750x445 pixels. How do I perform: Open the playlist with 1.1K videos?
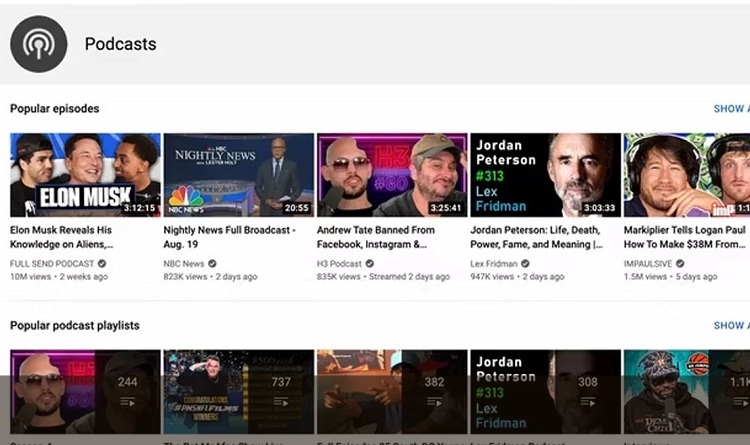pyautogui.click(x=687, y=392)
